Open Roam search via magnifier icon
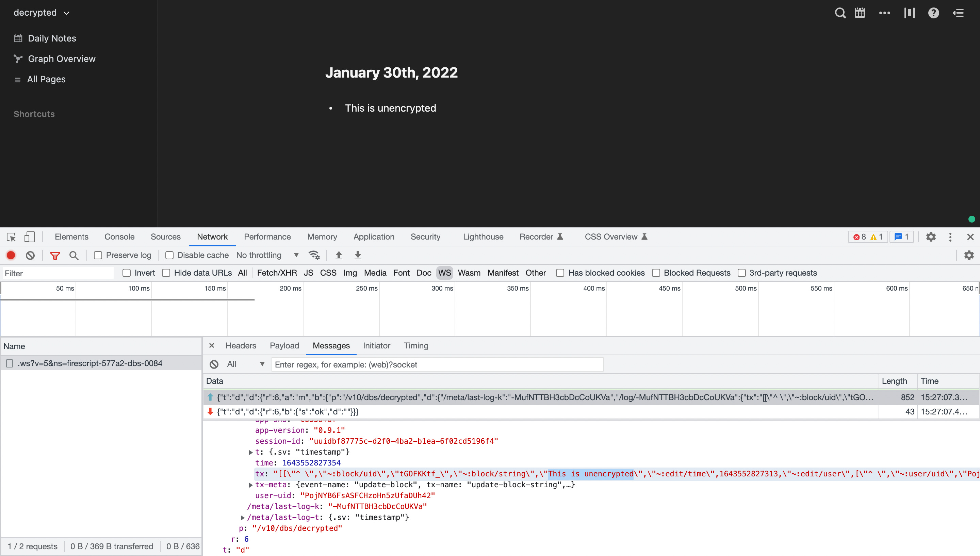The width and height of the screenshot is (980, 556). (840, 13)
